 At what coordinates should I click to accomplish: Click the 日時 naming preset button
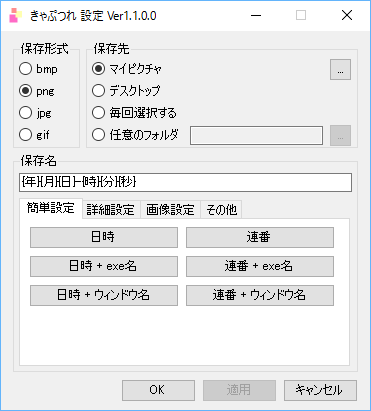[x=104, y=237]
